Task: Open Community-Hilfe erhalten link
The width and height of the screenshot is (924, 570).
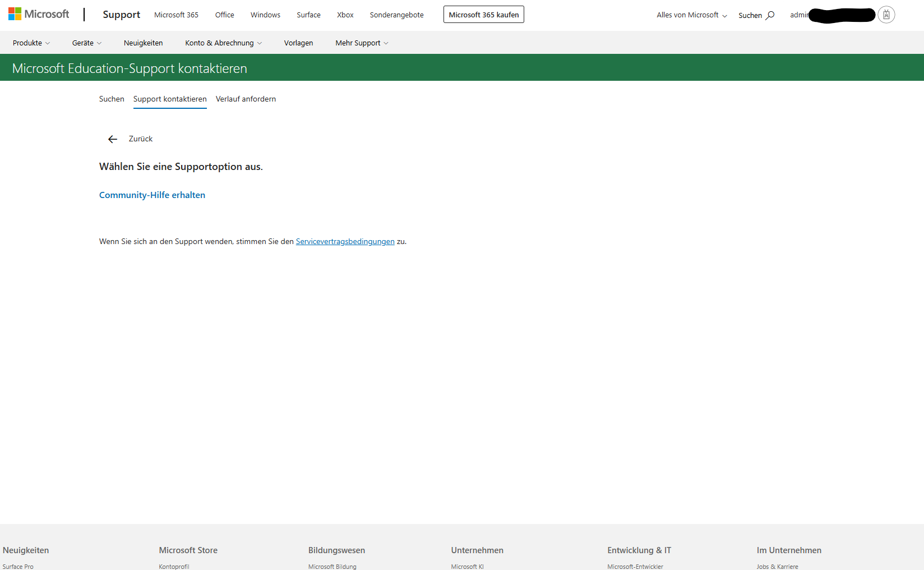Action: click(152, 195)
